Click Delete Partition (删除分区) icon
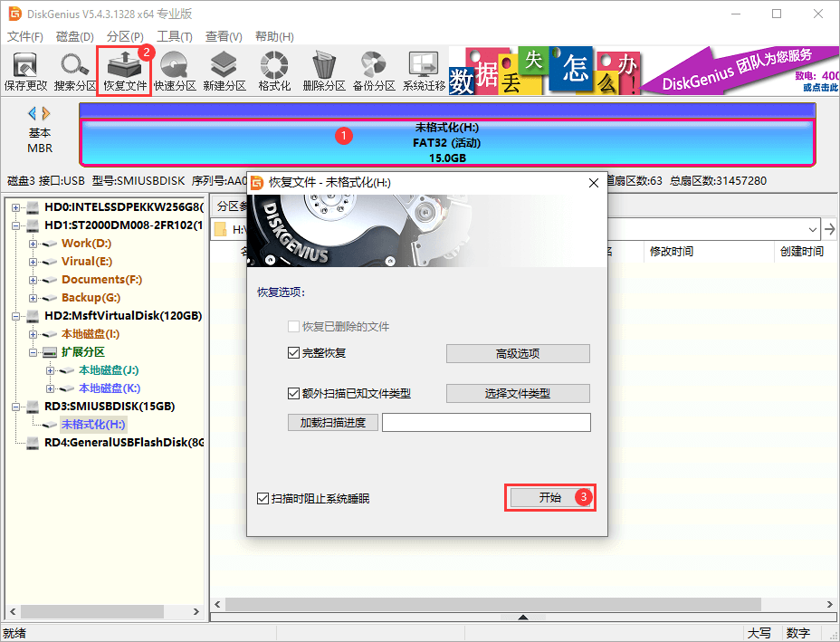This screenshot has height=642, width=840. click(323, 72)
